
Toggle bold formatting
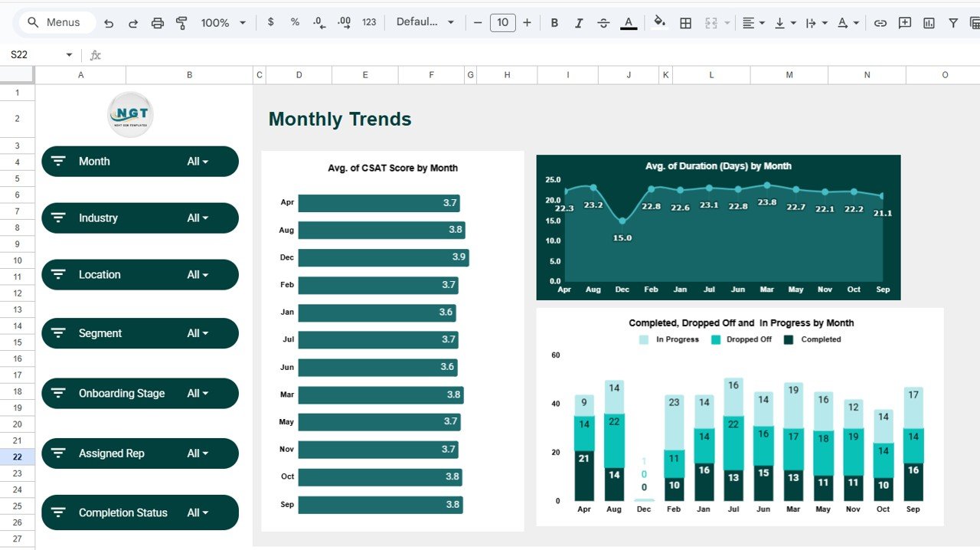click(x=554, y=22)
